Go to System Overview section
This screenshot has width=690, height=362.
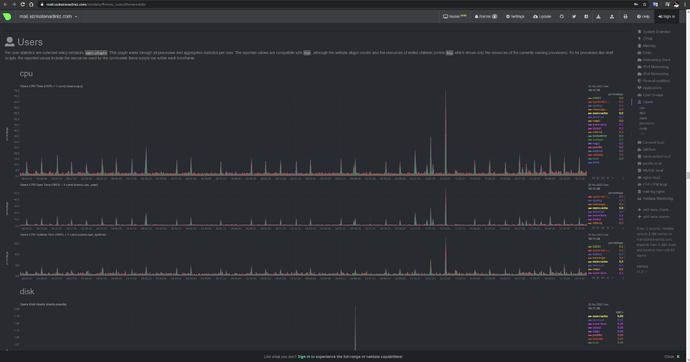tap(654, 32)
